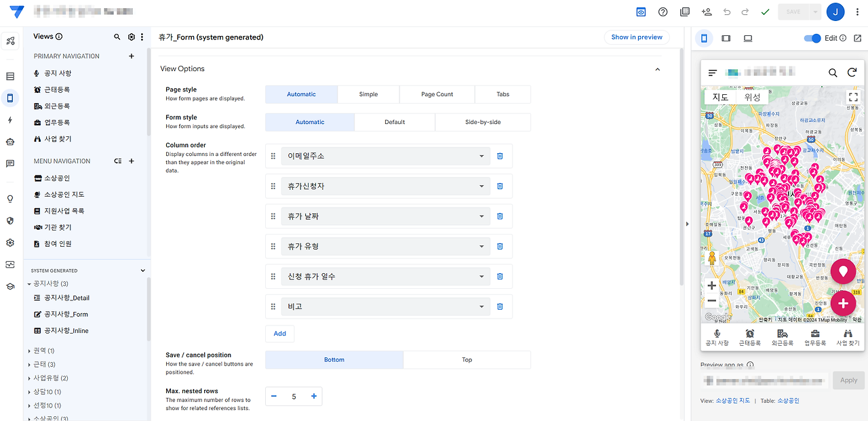Viewport: 868px width, 421px height.
Task: Tap 업무등록 in preview bottom navigation
Action: pyautogui.click(x=815, y=338)
